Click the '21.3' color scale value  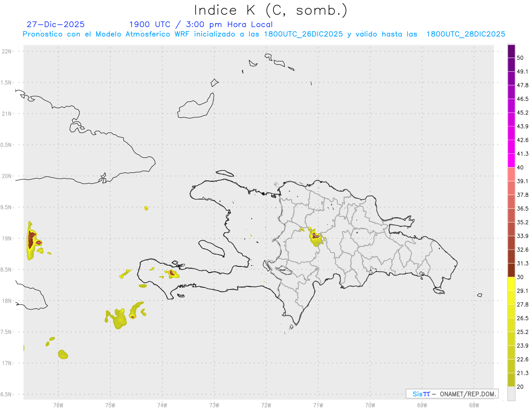523,373
